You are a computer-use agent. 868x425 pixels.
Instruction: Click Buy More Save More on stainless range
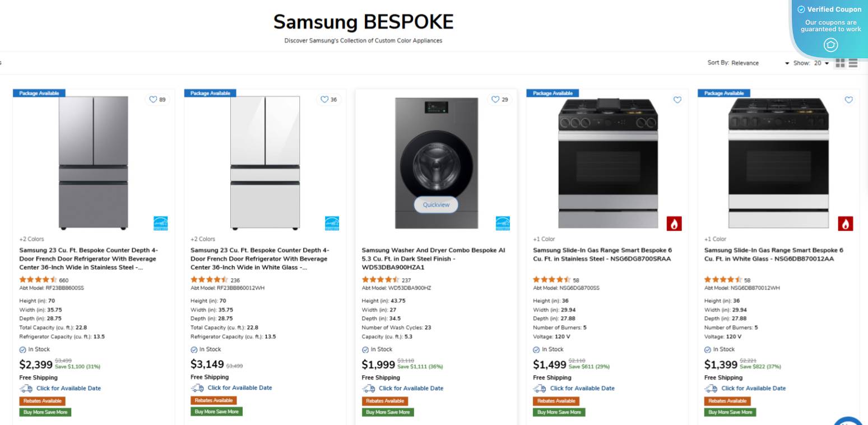coord(559,412)
